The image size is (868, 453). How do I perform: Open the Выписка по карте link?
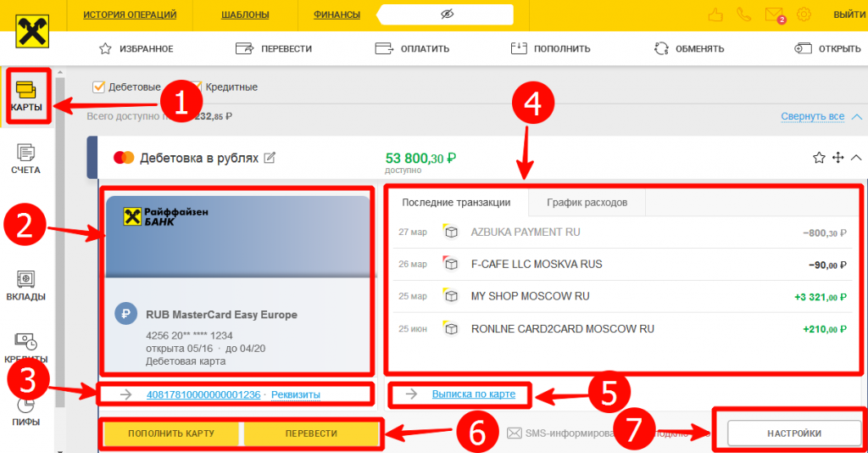[473, 394]
